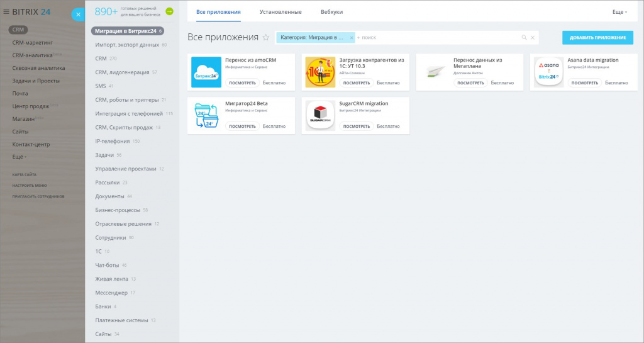This screenshot has width=644, height=343.
Task: Open Контакт-центр in left sidebar
Action: [x=31, y=144]
